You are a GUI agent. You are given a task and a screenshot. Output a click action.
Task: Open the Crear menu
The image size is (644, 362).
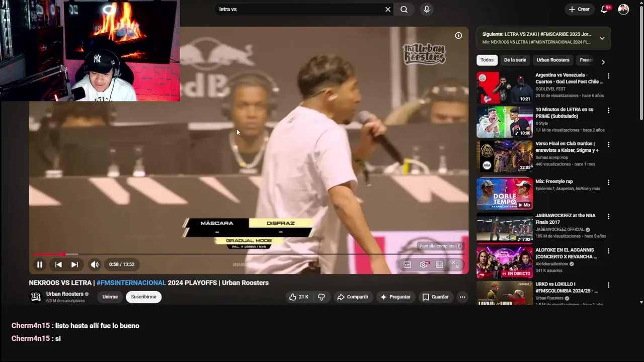click(579, 9)
